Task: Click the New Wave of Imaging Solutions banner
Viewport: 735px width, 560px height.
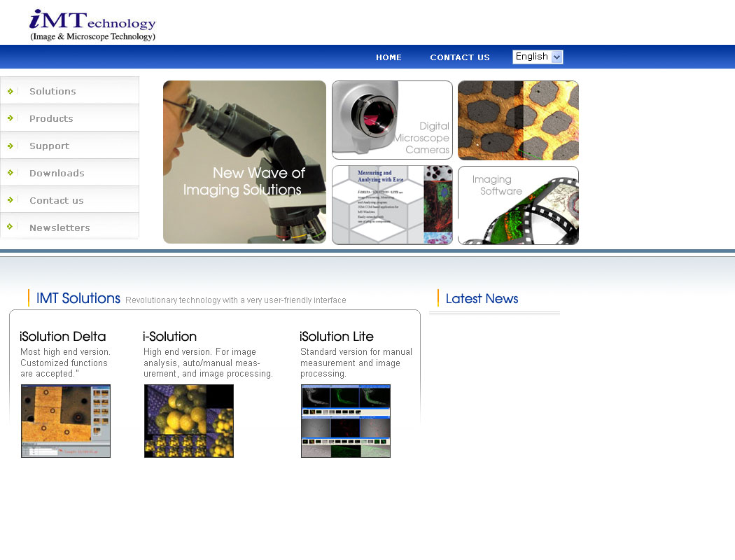Action: pos(245,162)
